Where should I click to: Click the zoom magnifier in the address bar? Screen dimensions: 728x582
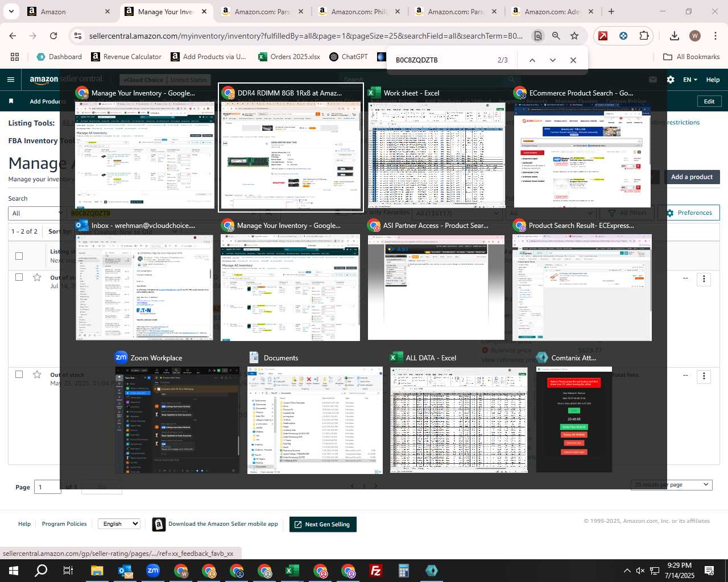pyautogui.click(x=556, y=36)
